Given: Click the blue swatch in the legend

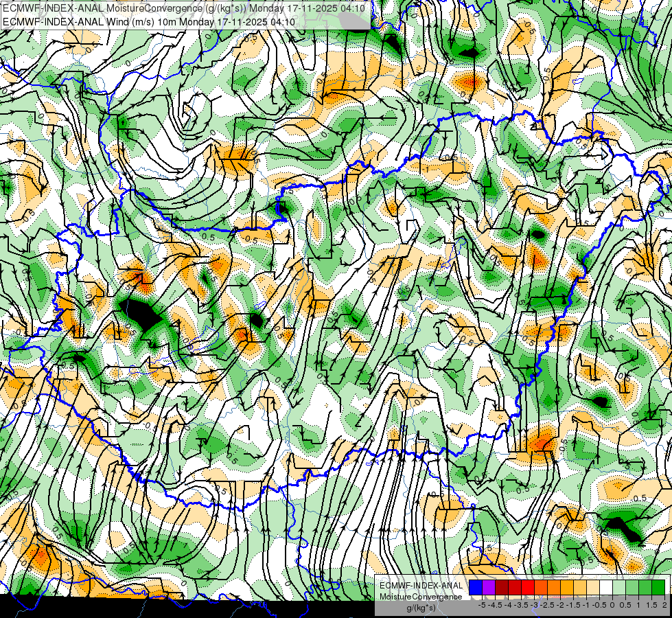Looking at the screenshot, I should [476, 588].
